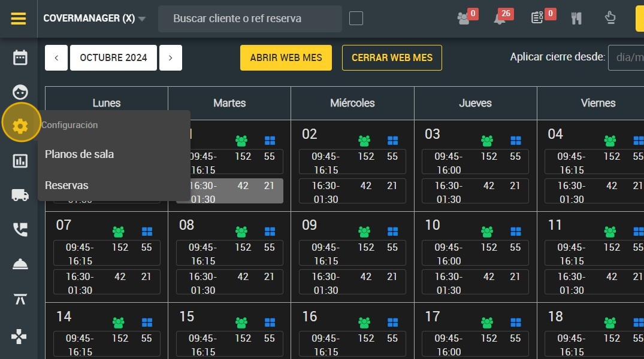Screen dimensions: 644x359
Task: Select Reservas in Configuración menu
Action: [66, 185]
